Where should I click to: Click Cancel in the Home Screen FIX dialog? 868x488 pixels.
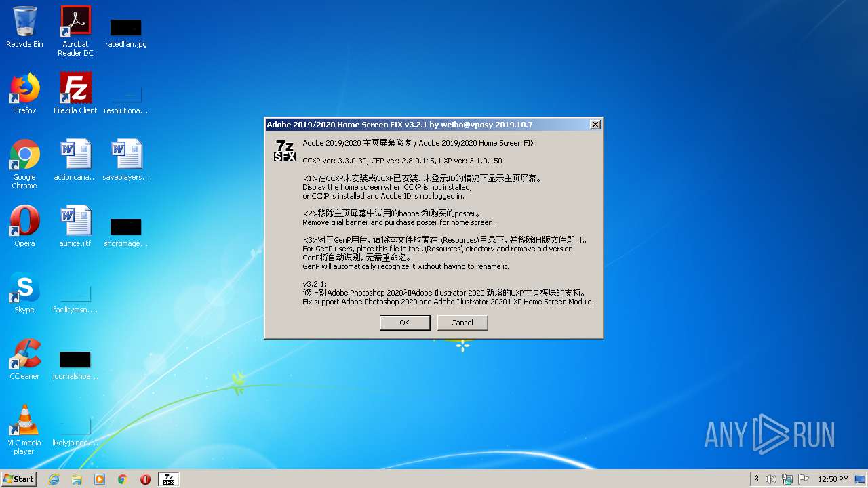click(x=462, y=323)
